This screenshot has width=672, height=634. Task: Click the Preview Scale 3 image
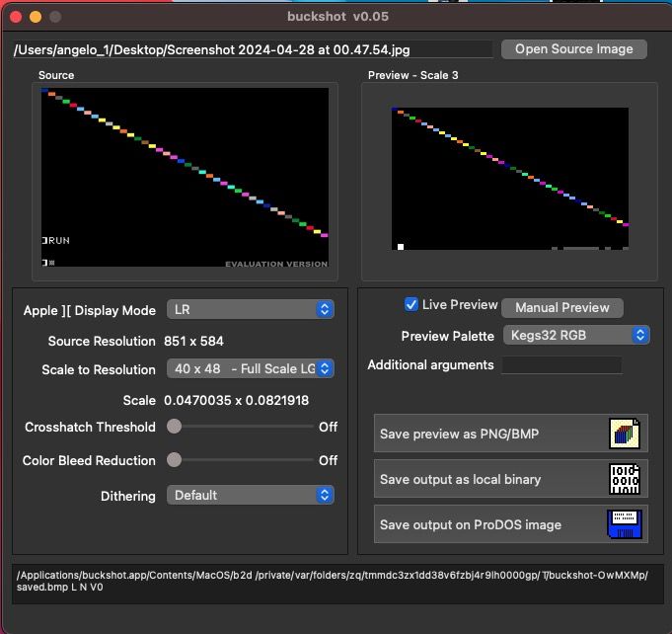(x=510, y=179)
